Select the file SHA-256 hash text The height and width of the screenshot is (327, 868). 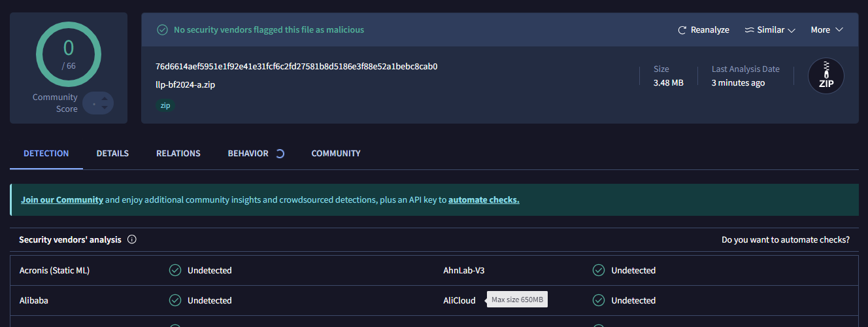coord(296,66)
